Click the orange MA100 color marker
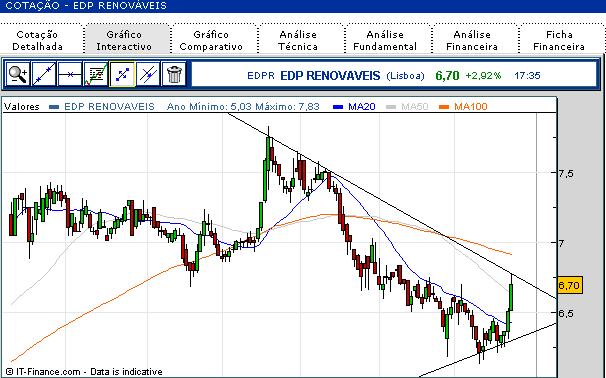Screen dimensions: 606x378 [x=444, y=107]
